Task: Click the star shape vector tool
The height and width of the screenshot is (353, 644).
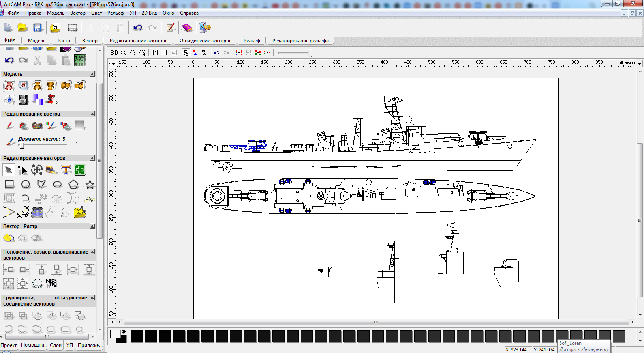Action: coord(90,185)
